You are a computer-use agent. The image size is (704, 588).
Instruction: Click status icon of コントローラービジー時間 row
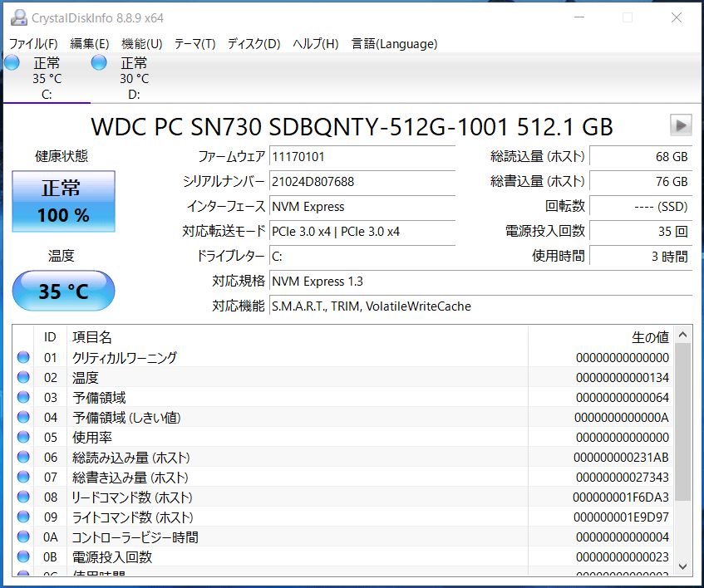coord(23,537)
